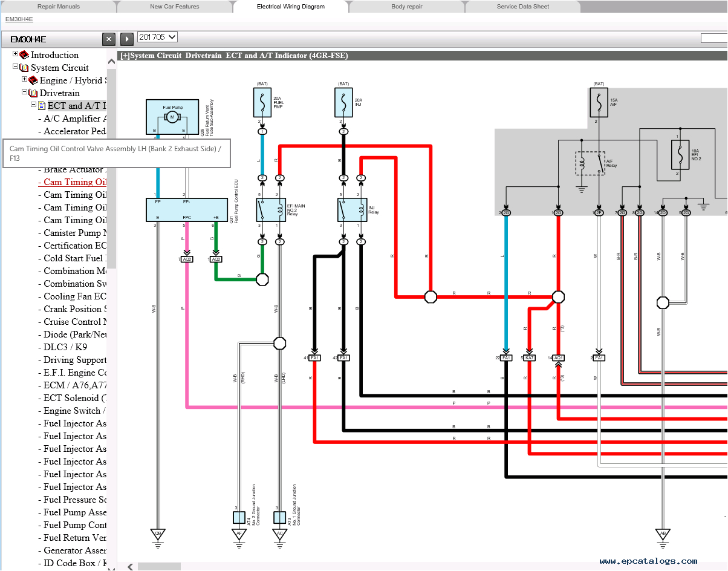Open the New Car Features tab

[x=174, y=7]
